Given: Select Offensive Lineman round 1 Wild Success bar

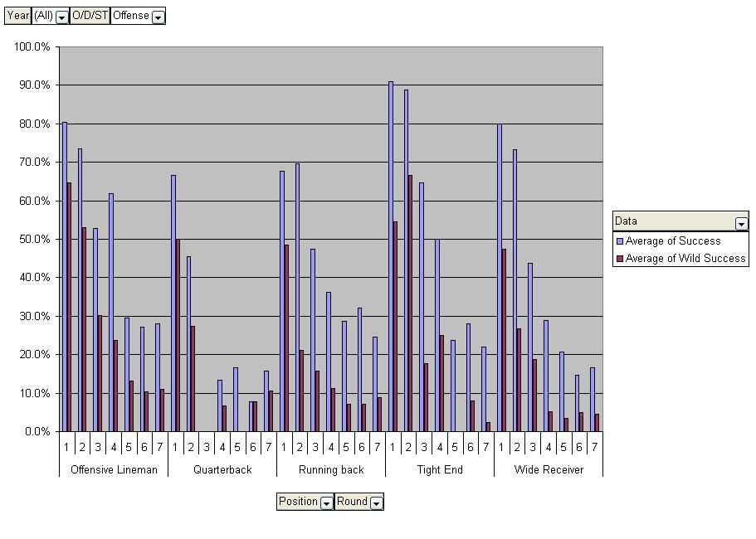Looking at the screenshot, I should [x=69, y=307].
